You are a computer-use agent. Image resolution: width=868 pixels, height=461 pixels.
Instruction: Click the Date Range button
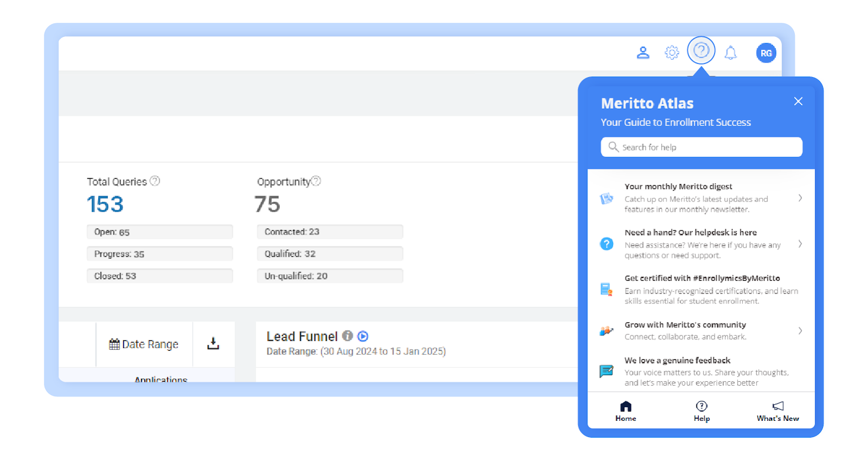(x=144, y=344)
